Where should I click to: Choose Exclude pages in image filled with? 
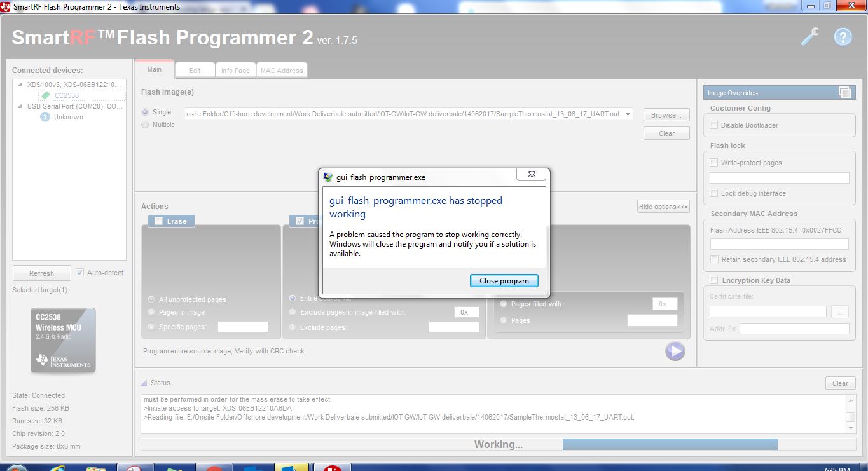(293, 312)
